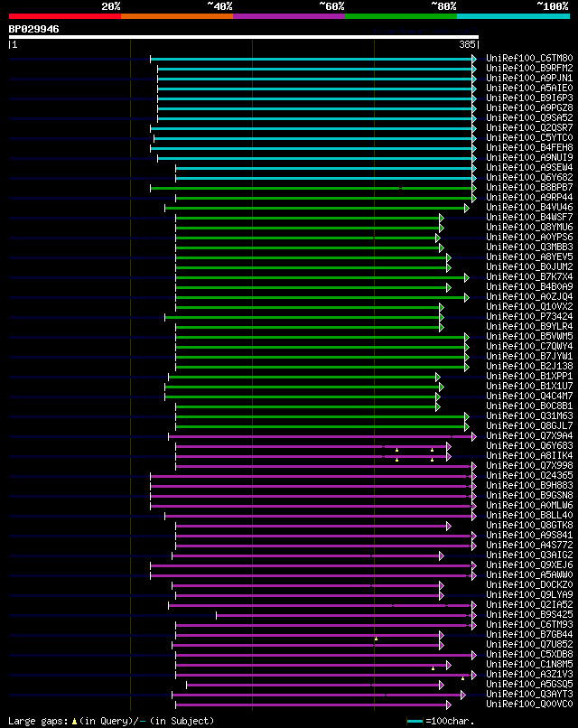Screen dimensions: 578x728
Task: Click the cyan 100char scale bar
Action: point(415,722)
